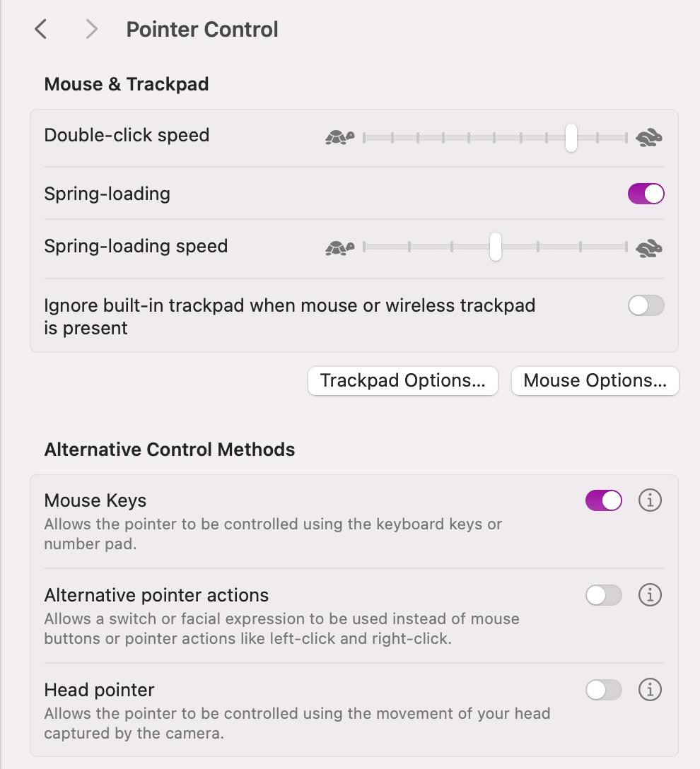
Task: Enable Alternative pointer actions
Action: [x=603, y=595]
